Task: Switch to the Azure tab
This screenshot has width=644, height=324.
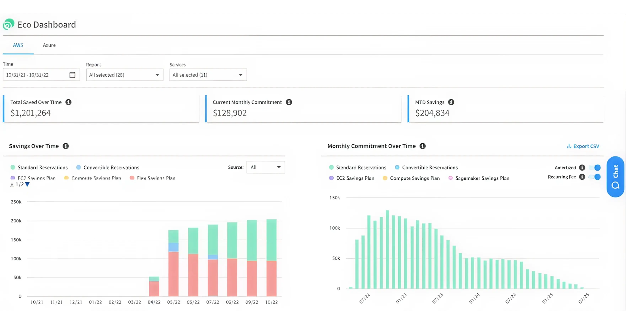Action: [49, 45]
